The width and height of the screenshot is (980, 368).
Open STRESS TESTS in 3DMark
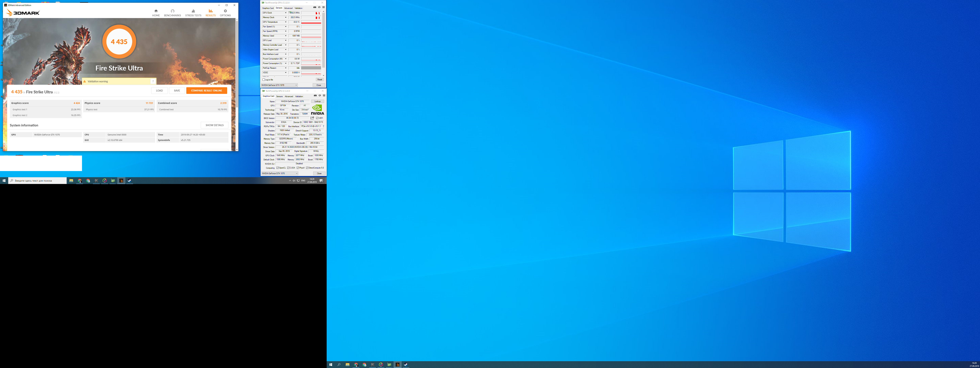pyautogui.click(x=193, y=13)
